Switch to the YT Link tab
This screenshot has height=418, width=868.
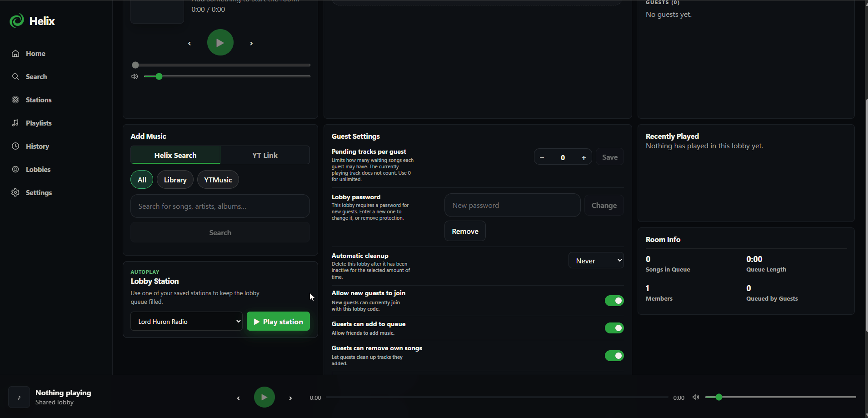[265, 155]
